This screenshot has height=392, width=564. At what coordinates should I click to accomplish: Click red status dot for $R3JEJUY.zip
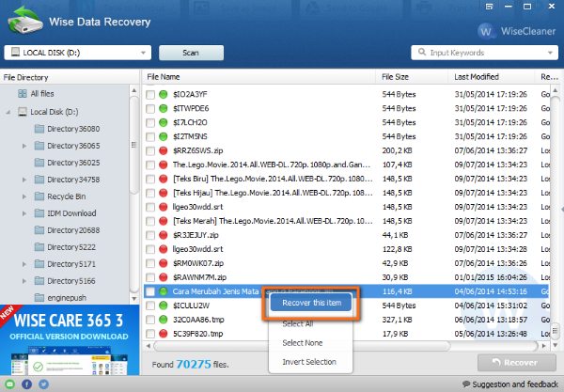(x=164, y=235)
